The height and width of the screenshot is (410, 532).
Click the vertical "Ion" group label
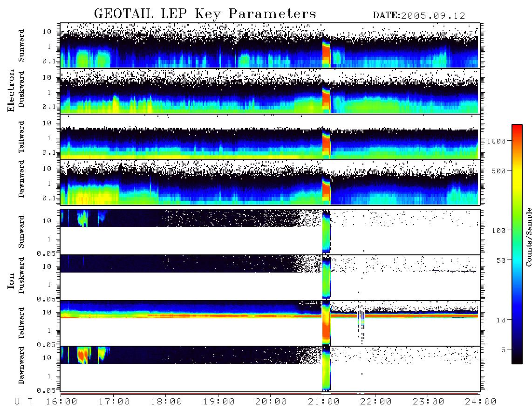pyautogui.click(x=11, y=281)
